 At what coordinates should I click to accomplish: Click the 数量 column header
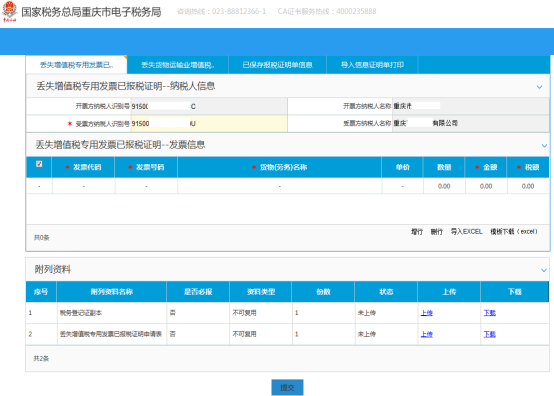tap(444, 167)
